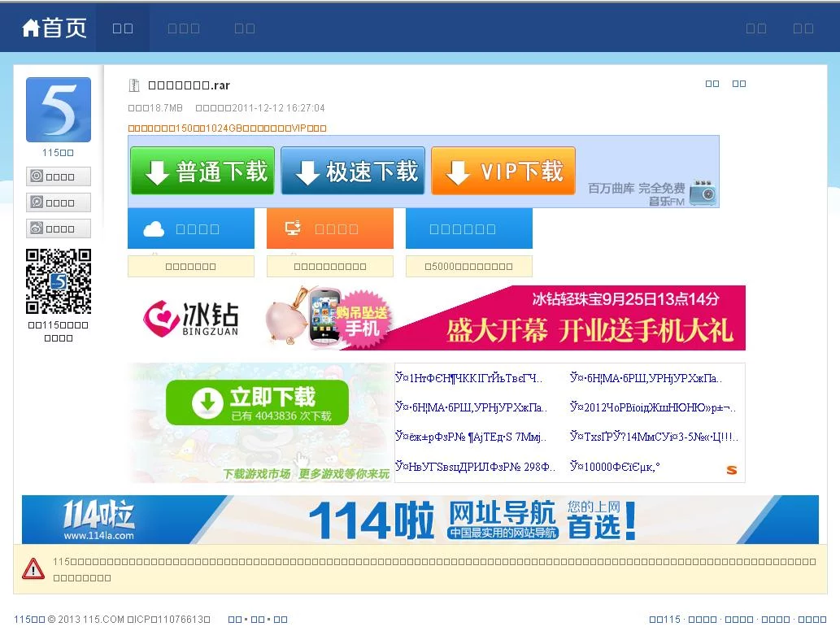Click the left of two top-right header links

pyautogui.click(x=756, y=28)
